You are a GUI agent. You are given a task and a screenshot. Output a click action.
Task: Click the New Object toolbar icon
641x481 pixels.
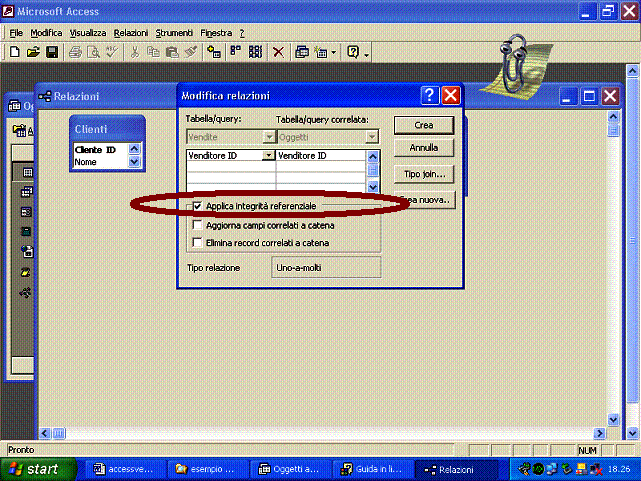tap(321, 52)
